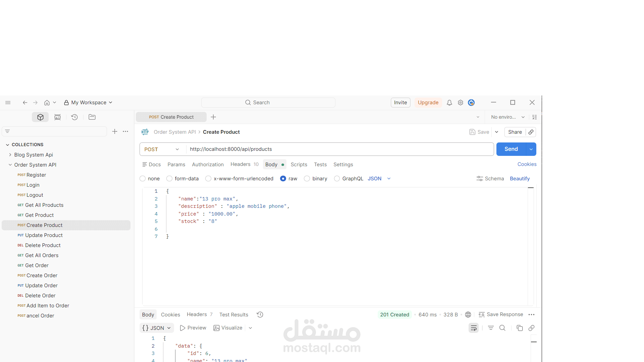Toggle word wrap icon in response

474,328
